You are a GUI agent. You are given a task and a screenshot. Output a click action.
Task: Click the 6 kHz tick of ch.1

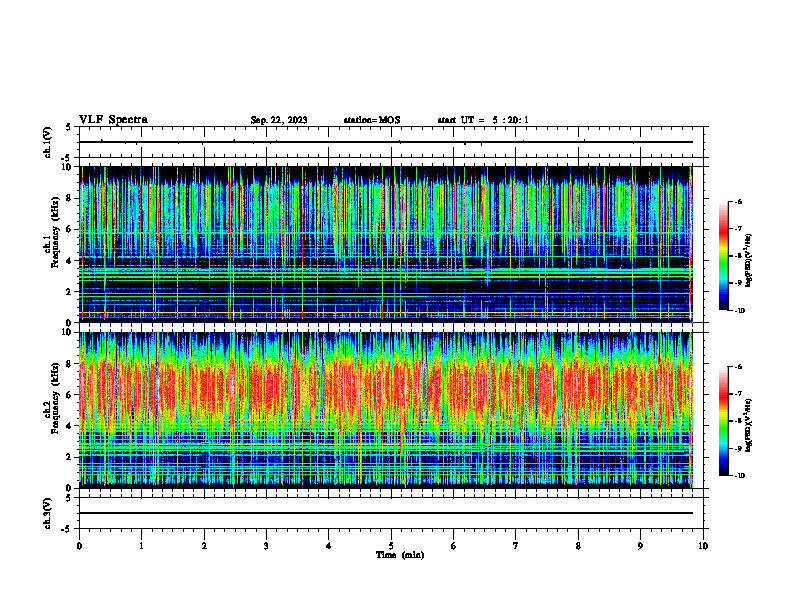[70, 229]
